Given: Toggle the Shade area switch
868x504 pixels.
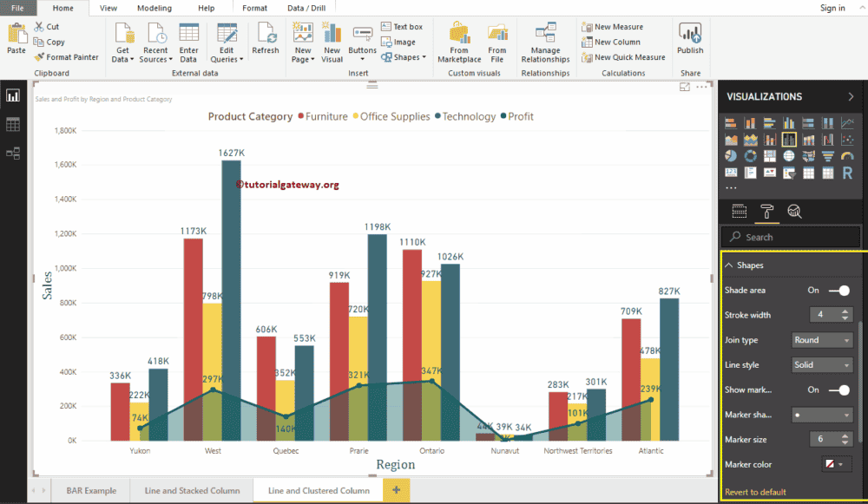Looking at the screenshot, I should coord(838,291).
